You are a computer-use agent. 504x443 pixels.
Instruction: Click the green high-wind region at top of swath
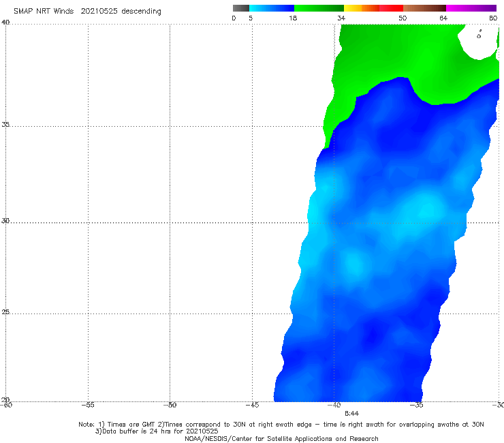(x=398, y=55)
